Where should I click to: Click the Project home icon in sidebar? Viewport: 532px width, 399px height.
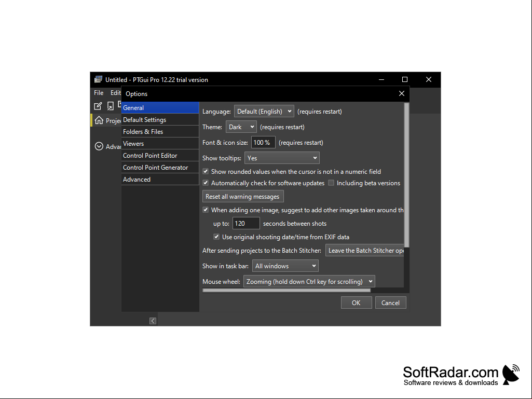[99, 120]
